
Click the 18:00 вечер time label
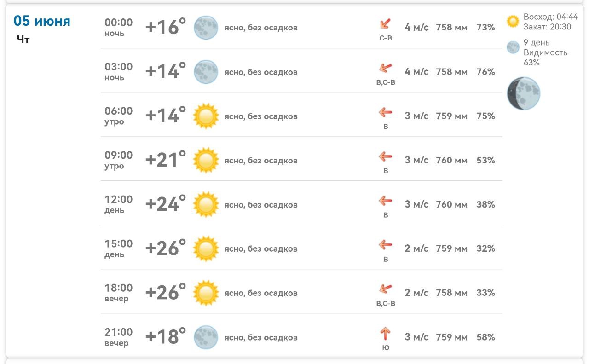point(118,293)
